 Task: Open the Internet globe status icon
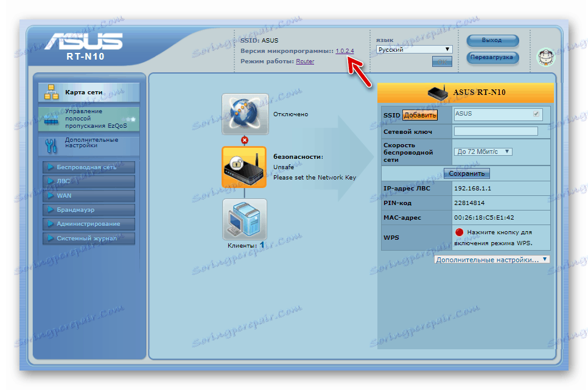point(245,114)
